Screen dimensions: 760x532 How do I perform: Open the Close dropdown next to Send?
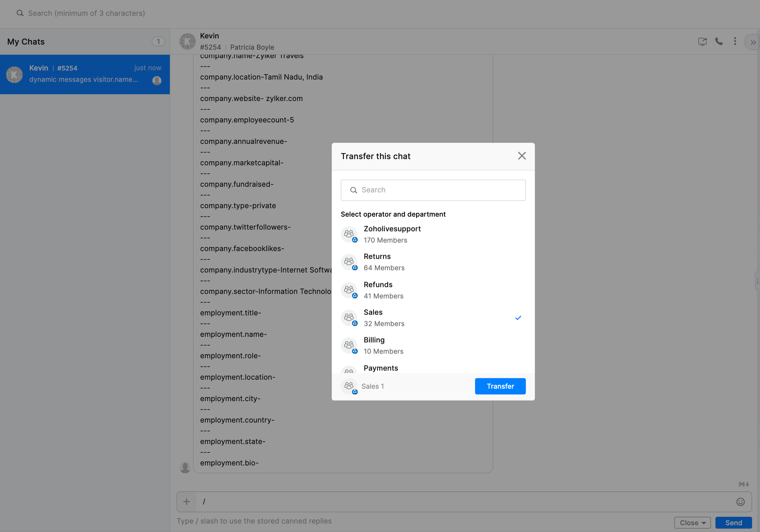(692, 523)
